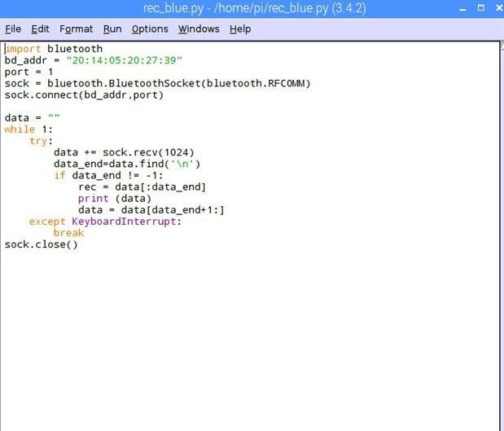Open the Help menu
This screenshot has height=431, width=504.
240,29
